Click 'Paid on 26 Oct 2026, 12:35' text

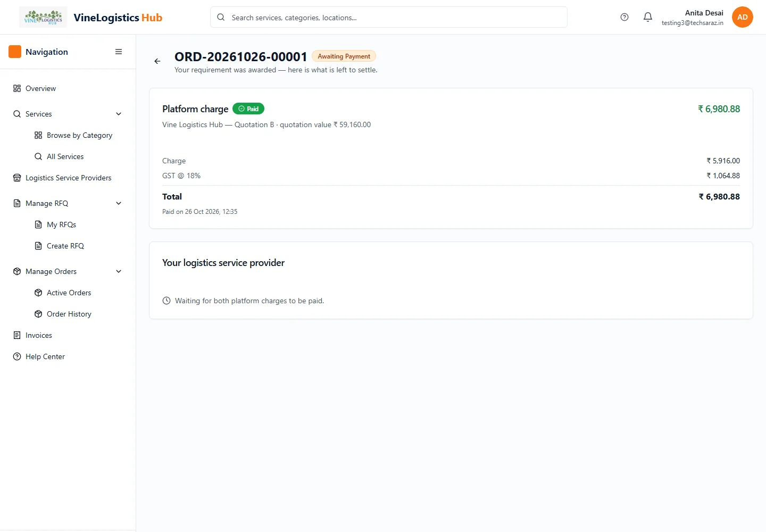200,212
